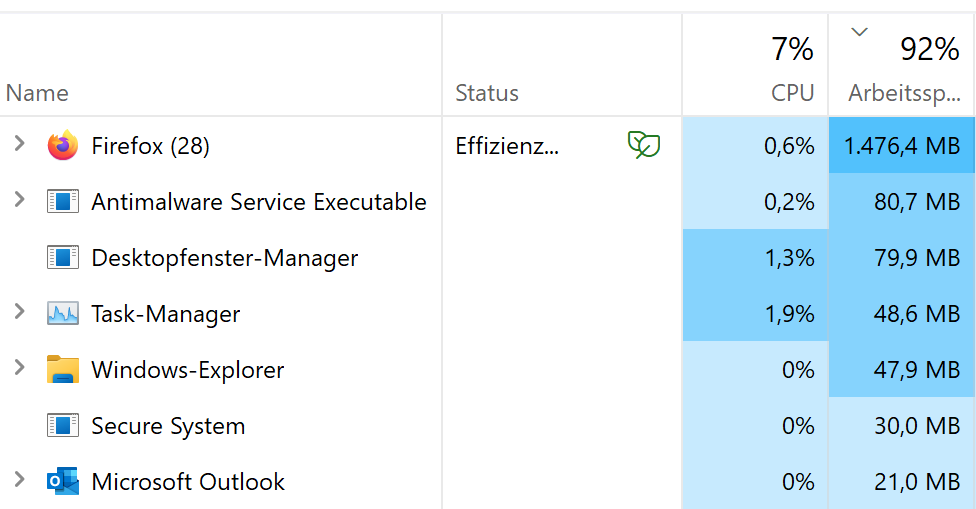976x509 pixels.
Task: Sort processes by the Name column
Action: pyautogui.click(x=38, y=93)
